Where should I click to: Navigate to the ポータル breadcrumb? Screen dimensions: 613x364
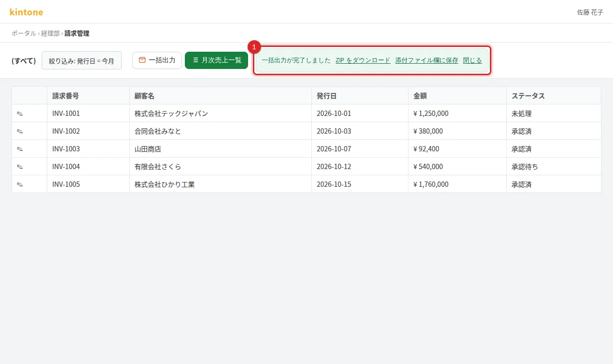pyautogui.click(x=24, y=33)
